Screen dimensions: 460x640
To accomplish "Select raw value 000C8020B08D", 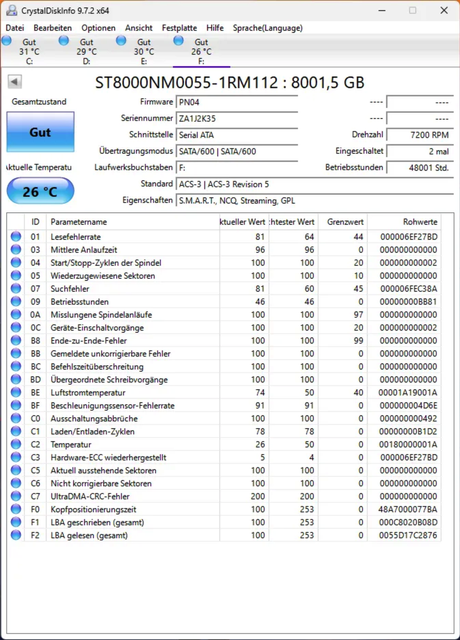I will tap(408, 522).
